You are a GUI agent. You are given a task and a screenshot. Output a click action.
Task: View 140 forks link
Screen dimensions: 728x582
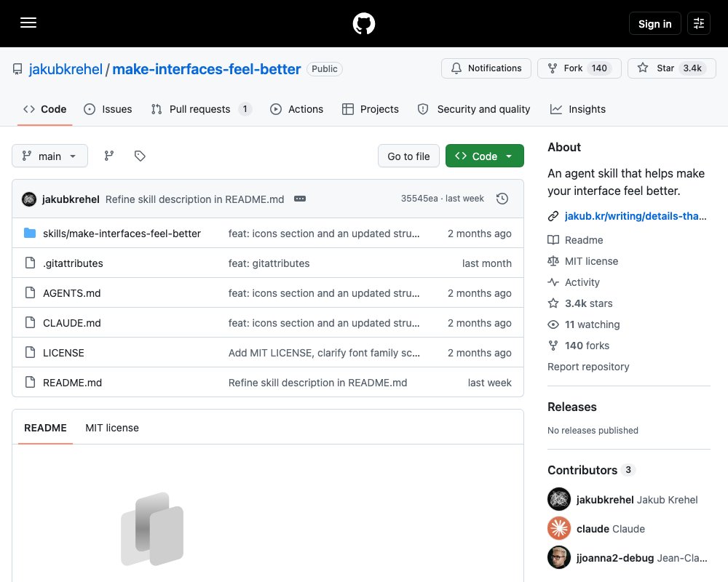click(587, 346)
